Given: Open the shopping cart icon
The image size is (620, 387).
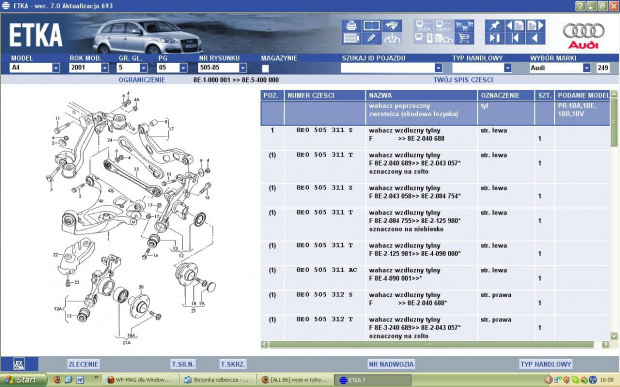Looking at the screenshot, I should pyautogui.click(x=464, y=38).
